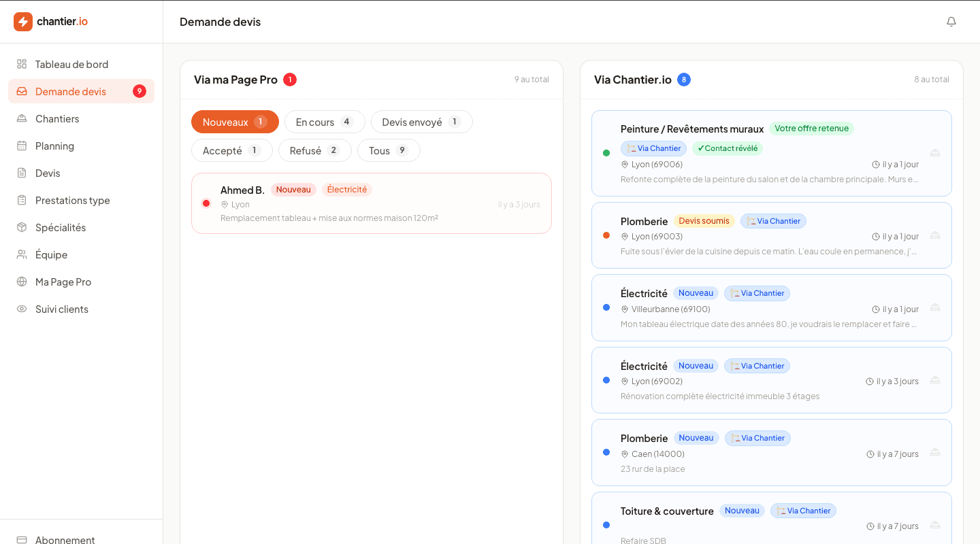Open the Électricité Villeurbanne request
The height and width of the screenshot is (544, 980).
pos(772,307)
